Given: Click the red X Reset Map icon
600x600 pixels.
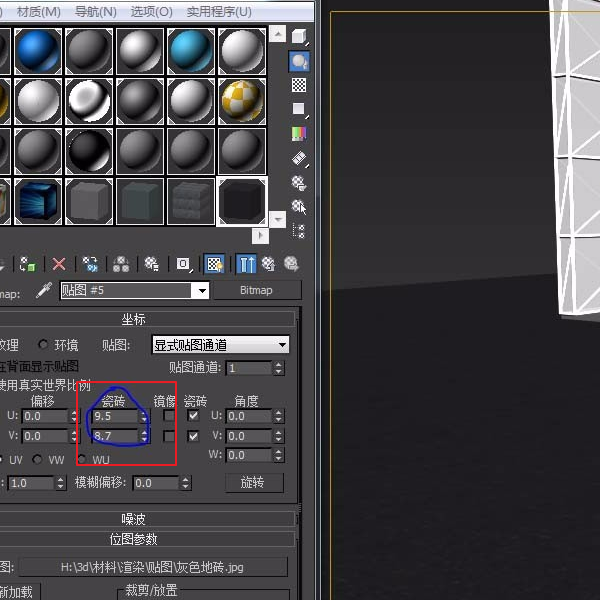Looking at the screenshot, I should point(59,264).
